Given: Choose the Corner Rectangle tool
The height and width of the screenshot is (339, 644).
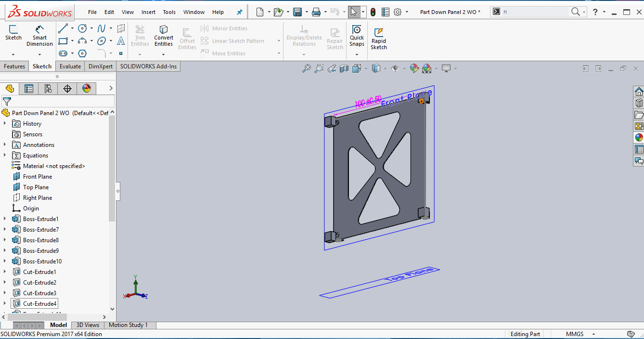Looking at the screenshot, I should pyautogui.click(x=63, y=41).
